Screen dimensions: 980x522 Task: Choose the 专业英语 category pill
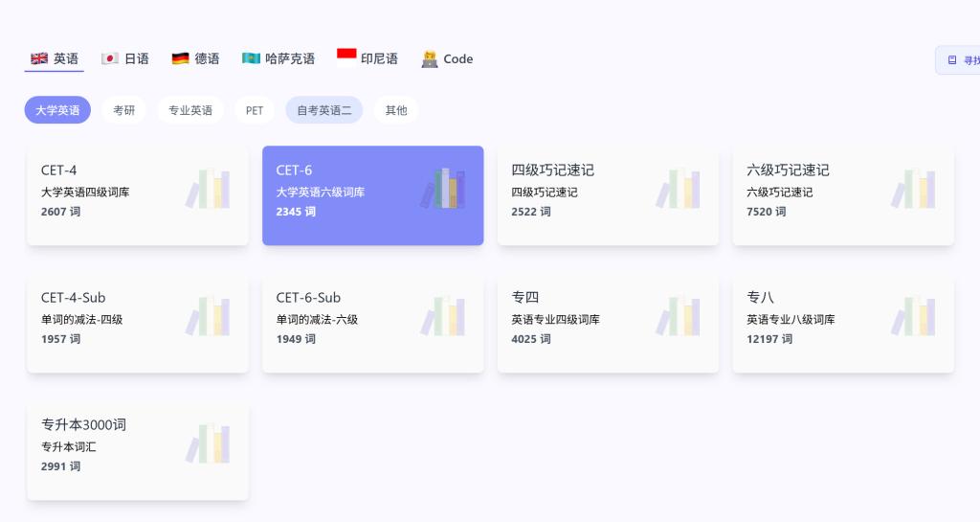pyautogui.click(x=190, y=110)
